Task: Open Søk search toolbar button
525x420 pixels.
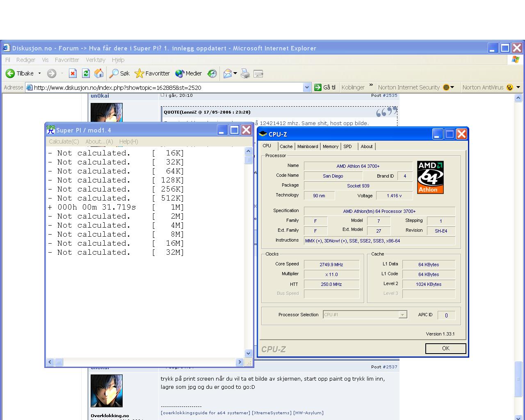Action: 119,73
